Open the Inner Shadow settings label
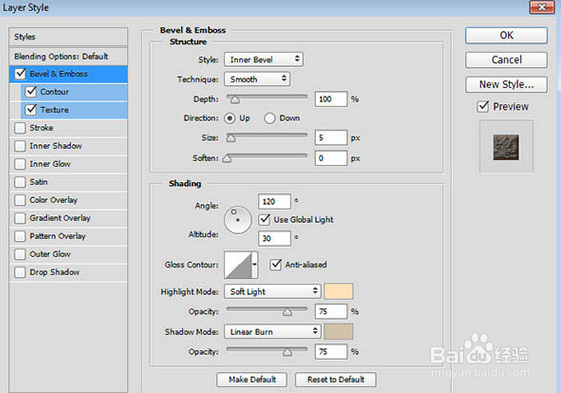561x393 pixels. pyautogui.click(x=56, y=146)
